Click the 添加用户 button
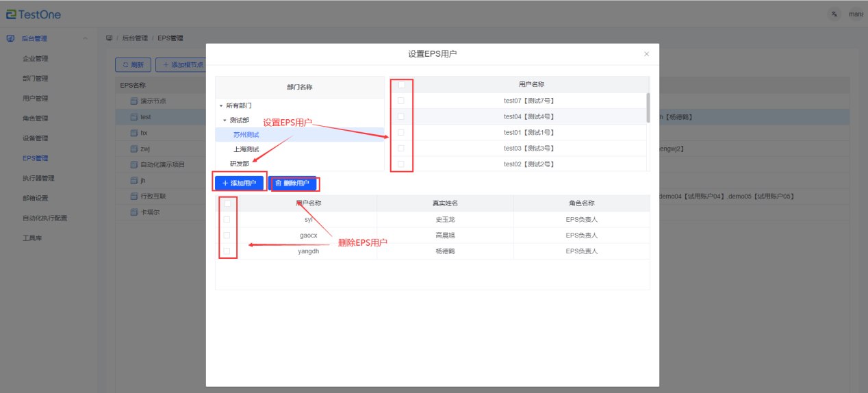Viewport: 868px width, 393px height. click(239, 183)
